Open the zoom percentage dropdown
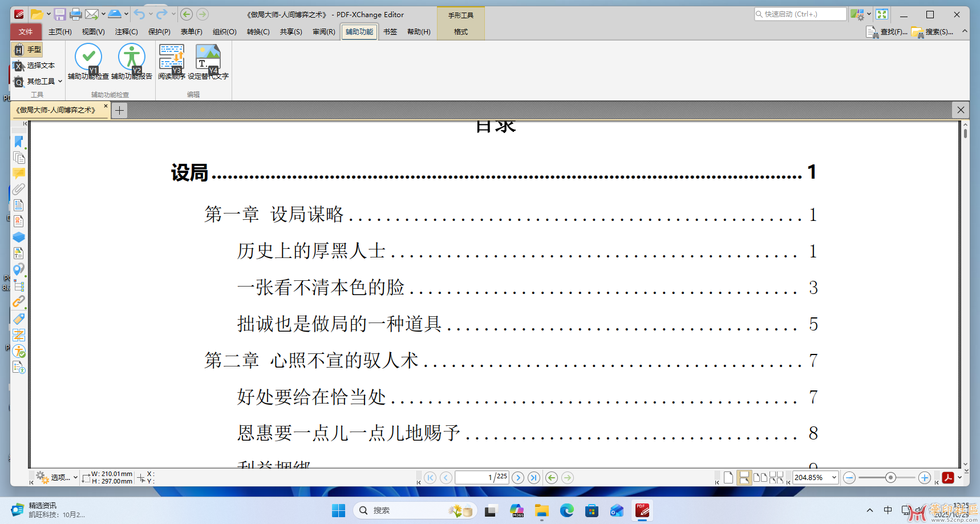 (x=833, y=477)
